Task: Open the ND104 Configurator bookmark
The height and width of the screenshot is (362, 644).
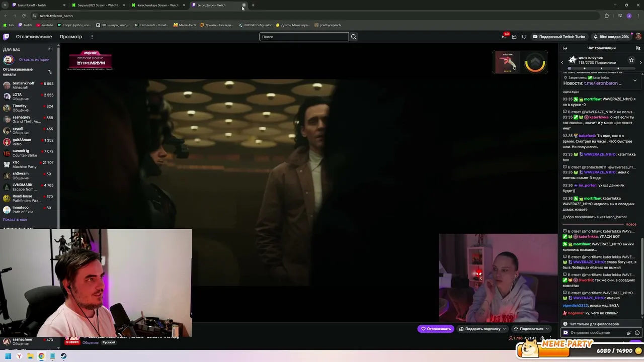Action: coord(255,25)
